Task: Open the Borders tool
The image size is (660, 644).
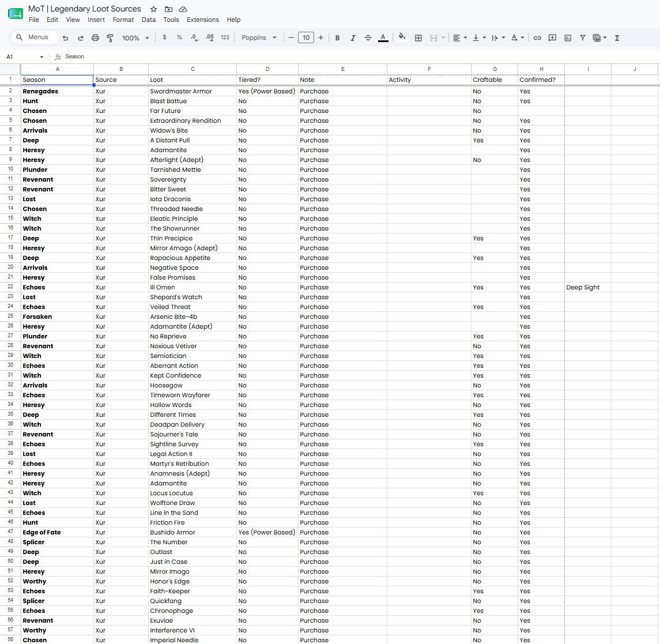Action: [418, 38]
